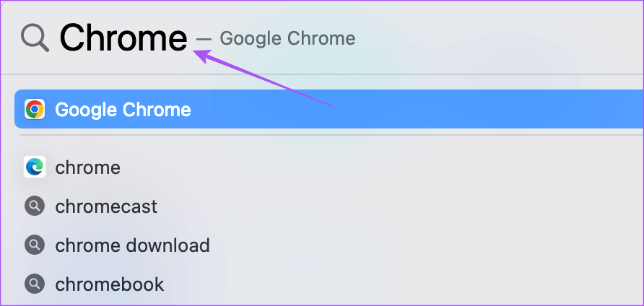
Task: Place cursor before first letter of Chrome
Action: pyautogui.click(x=61, y=38)
